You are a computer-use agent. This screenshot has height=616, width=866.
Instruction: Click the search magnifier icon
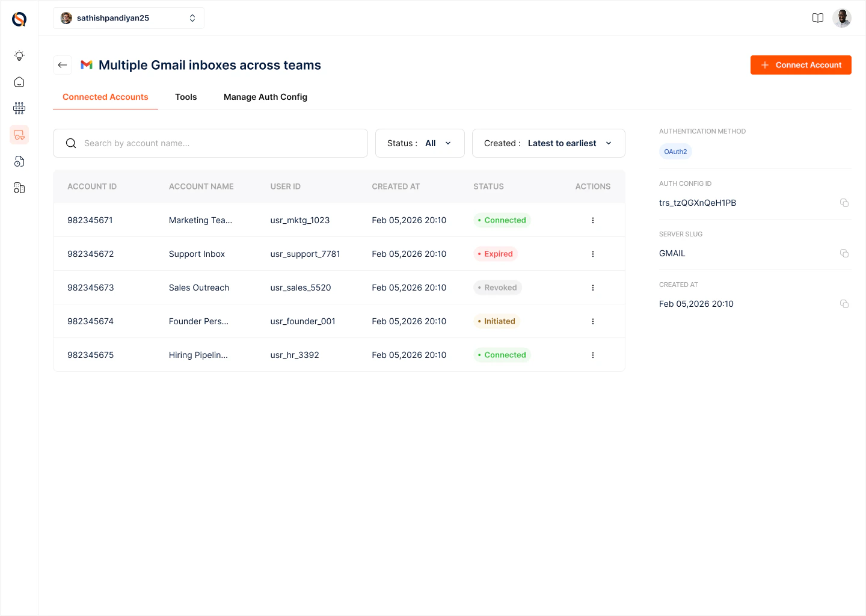coord(71,143)
